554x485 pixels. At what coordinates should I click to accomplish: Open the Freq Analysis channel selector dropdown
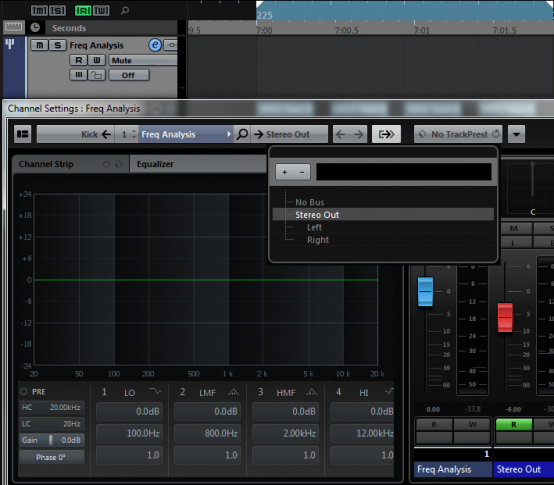pos(186,134)
